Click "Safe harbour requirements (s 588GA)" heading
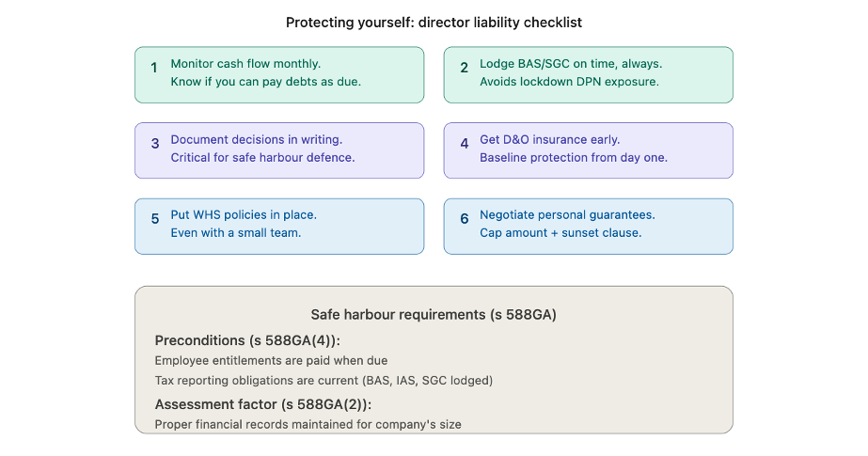Screen dimensions: 868x456 pos(434,315)
